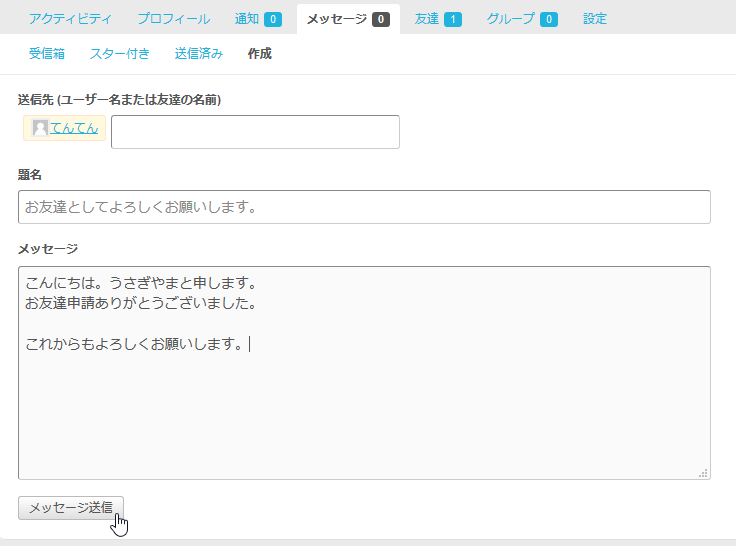Open the 通知 tab
736x546 pixels.
click(x=246, y=19)
